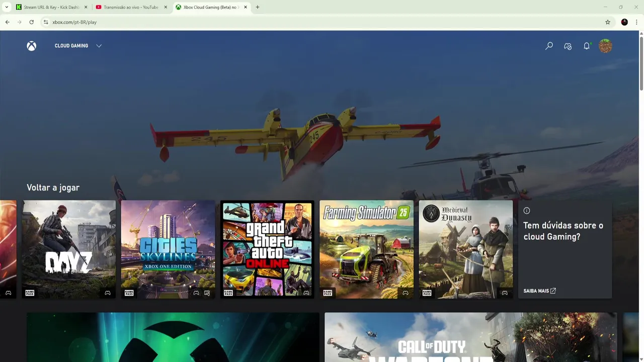644x362 pixels.
Task: Open the green Xbox logo banner
Action: click(173, 337)
